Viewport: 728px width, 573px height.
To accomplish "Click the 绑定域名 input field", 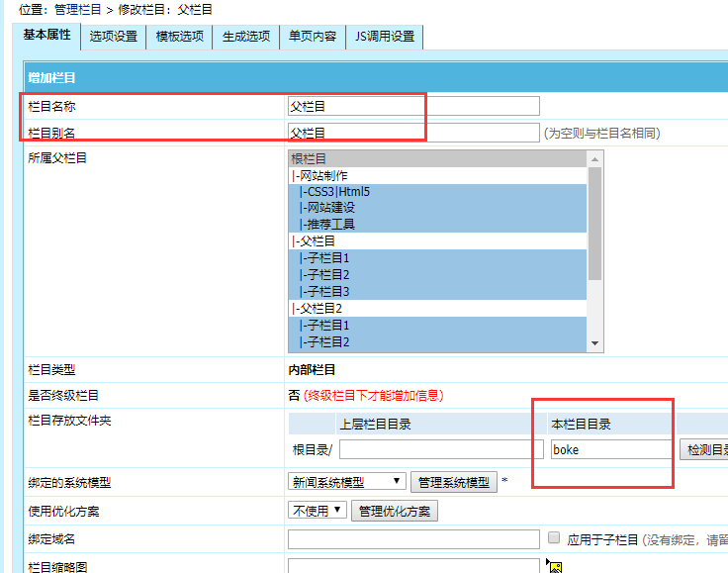I will point(413,539).
